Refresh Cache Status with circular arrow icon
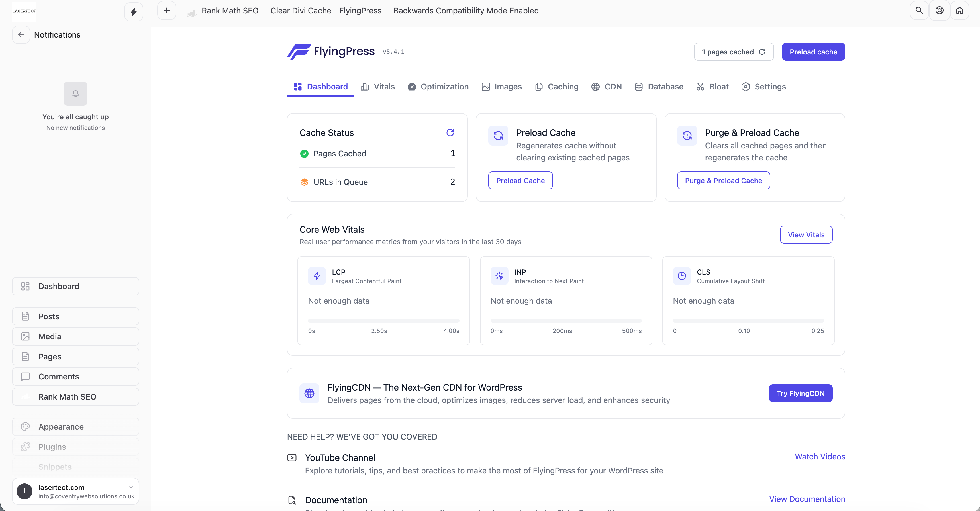This screenshot has height=511, width=980. coord(450,132)
